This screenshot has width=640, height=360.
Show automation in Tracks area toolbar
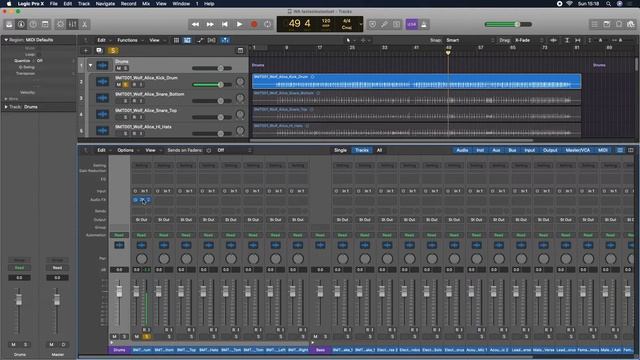tap(200, 40)
